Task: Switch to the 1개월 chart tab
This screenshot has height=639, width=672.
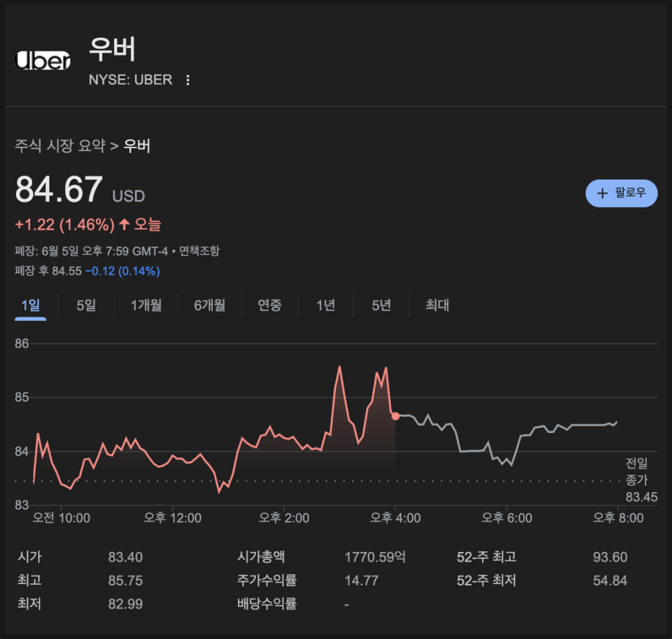Action: pos(146,306)
